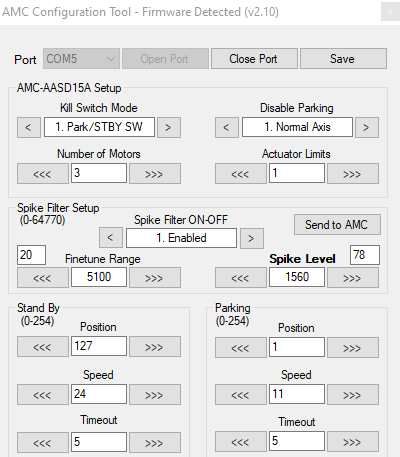Viewport: 400px width, 457px height.
Task: Increase the Stand By Position value
Action: click(155, 346)
